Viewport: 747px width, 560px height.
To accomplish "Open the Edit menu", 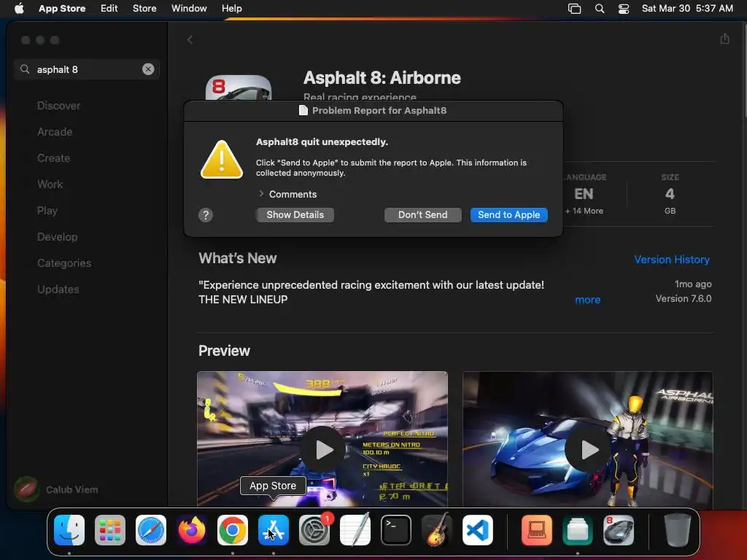I will click(x=109, y=9).
